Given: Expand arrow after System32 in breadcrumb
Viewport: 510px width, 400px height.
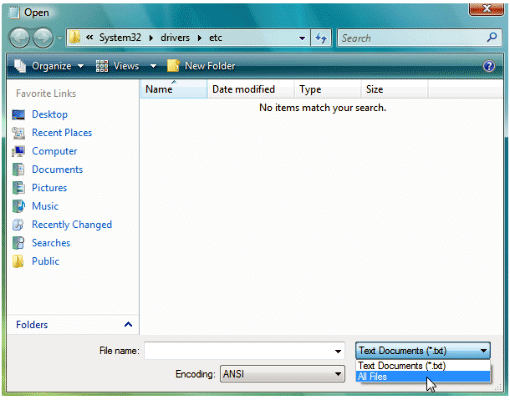Looking at the screenshot, I should [151, 38].
